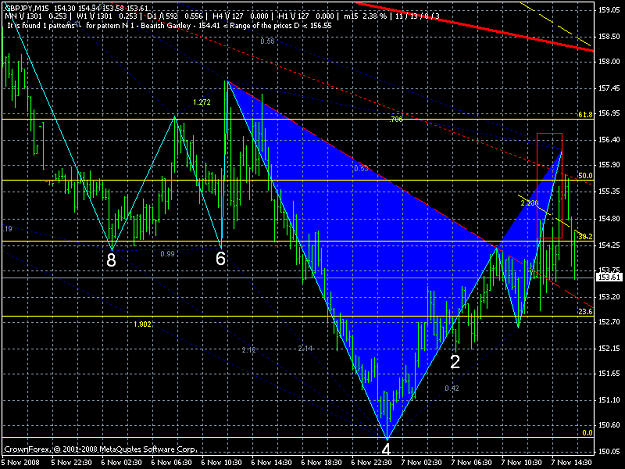625x469 pixels.
Task: Click the 156.95 price axis label
Action: pyautogui.click(x=609, y=113)
